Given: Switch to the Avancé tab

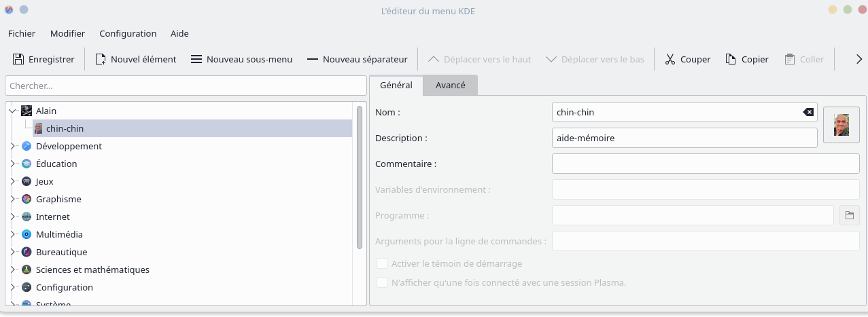Looking at the screenshot, I should [x=450, y=86].
